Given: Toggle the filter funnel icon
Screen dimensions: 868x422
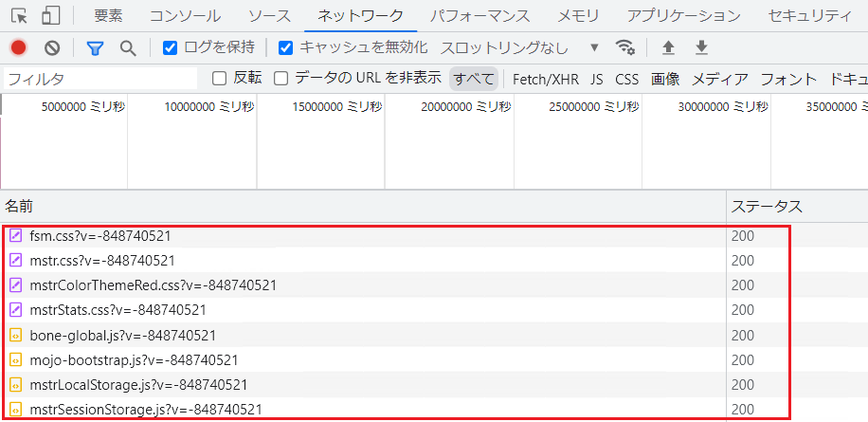Looking at the screenshot, I should [95, 47].
